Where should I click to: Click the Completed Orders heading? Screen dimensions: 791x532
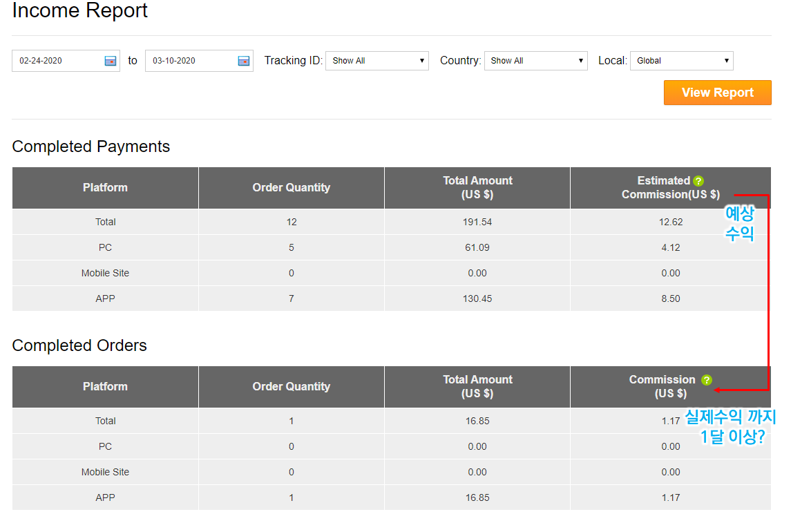click(x=79, y=345)
